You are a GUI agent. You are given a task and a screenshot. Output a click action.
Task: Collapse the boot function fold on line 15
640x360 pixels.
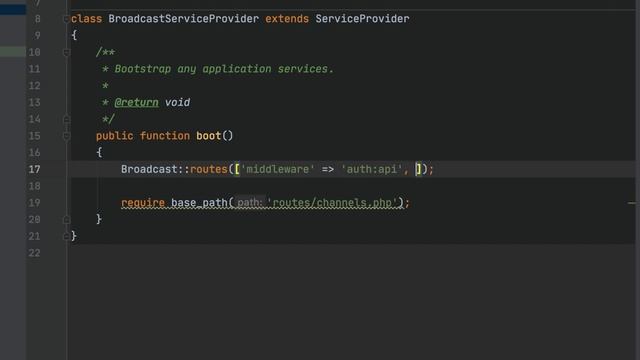[x=67, y=136]
